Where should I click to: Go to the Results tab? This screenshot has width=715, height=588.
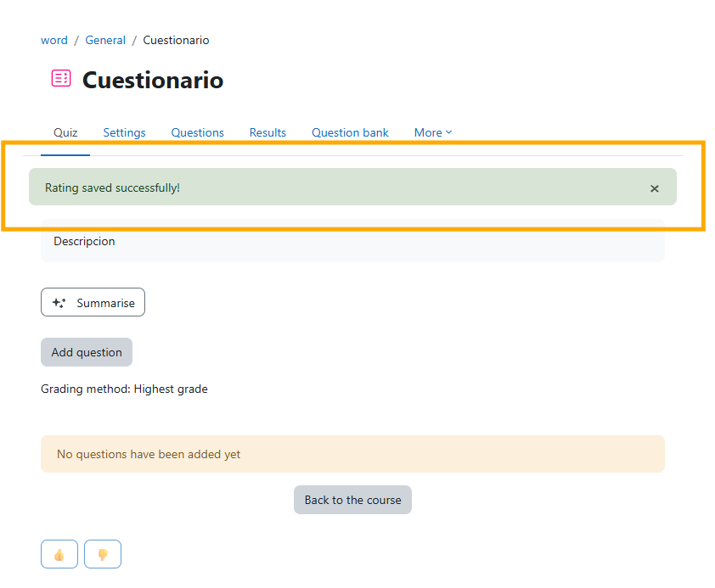267,132
